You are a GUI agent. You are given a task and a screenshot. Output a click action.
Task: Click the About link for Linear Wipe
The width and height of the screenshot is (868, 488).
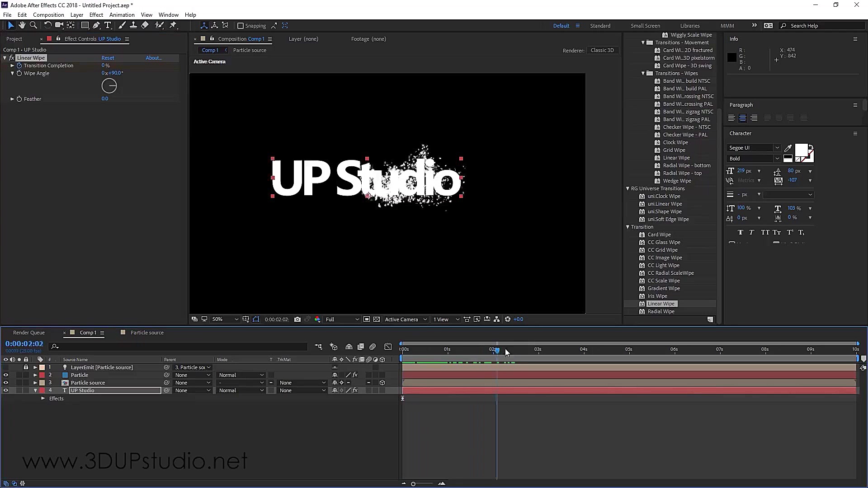[153, 58]
